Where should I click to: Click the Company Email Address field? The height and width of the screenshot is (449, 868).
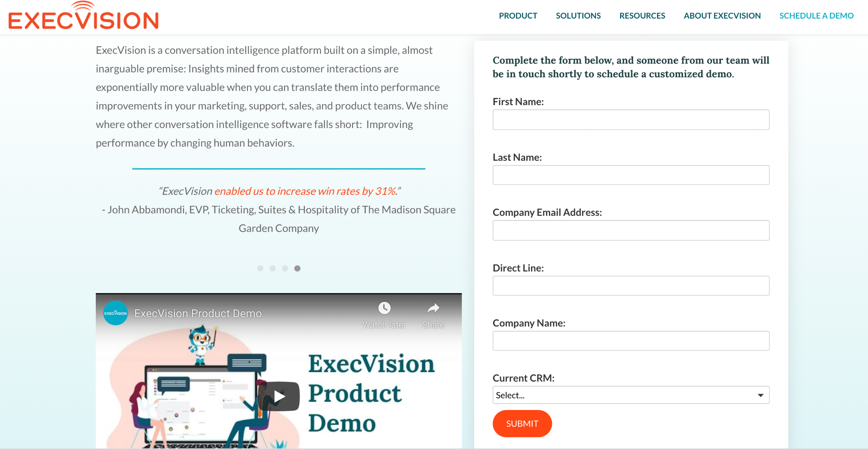tap(631, 230)
